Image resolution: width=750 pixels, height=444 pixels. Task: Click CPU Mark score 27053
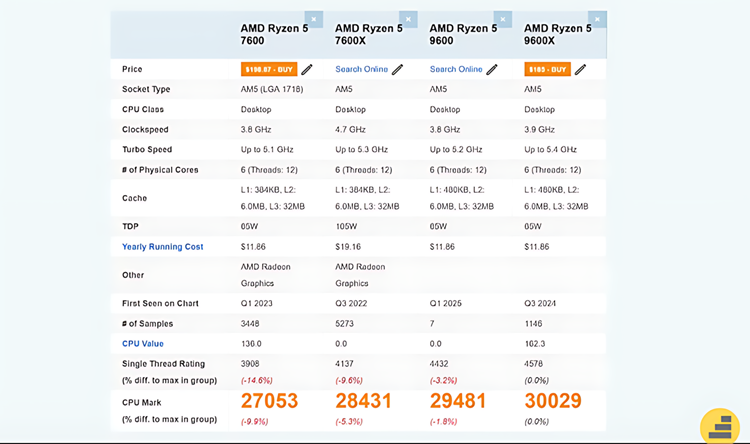click(x=269, y=401)
